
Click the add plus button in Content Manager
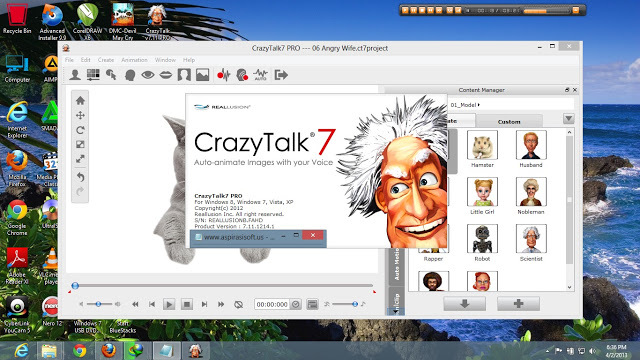click(x=518, y=304)
